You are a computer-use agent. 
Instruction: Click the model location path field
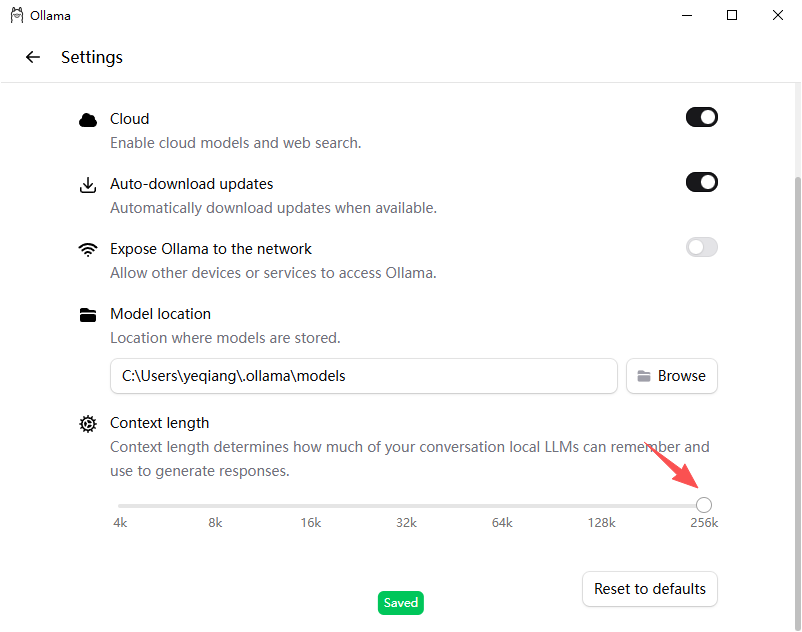tap(364, 376)
